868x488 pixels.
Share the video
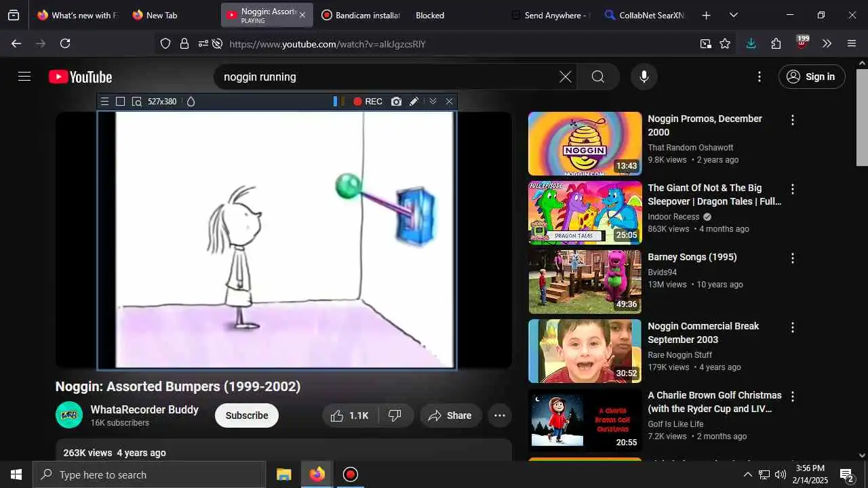tap(450, 415)
